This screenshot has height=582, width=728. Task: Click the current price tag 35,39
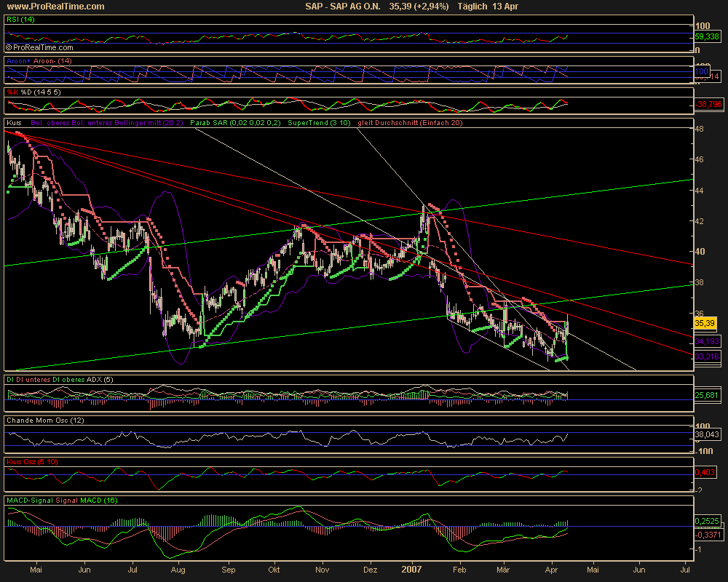pos(706,322)
